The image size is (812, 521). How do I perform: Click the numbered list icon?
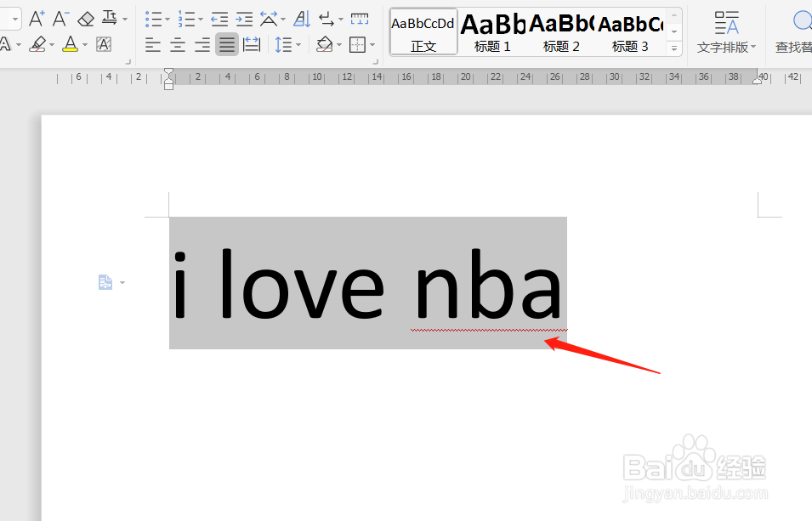[186, 20]
